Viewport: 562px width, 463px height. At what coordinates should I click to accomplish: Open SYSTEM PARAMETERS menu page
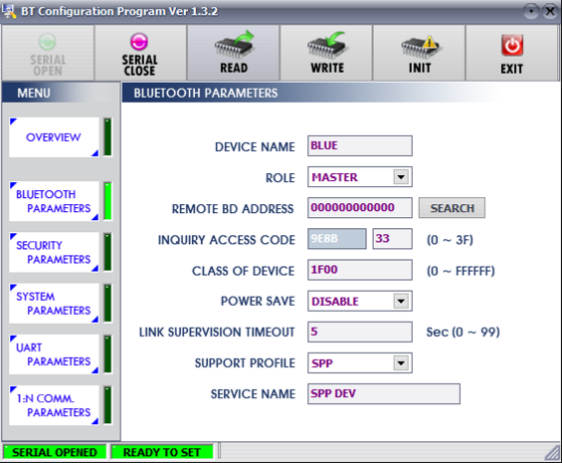tap(54, 303)
